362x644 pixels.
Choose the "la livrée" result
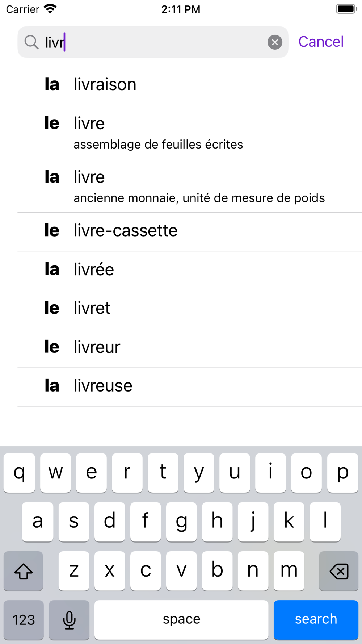click(x=190, y=271)
